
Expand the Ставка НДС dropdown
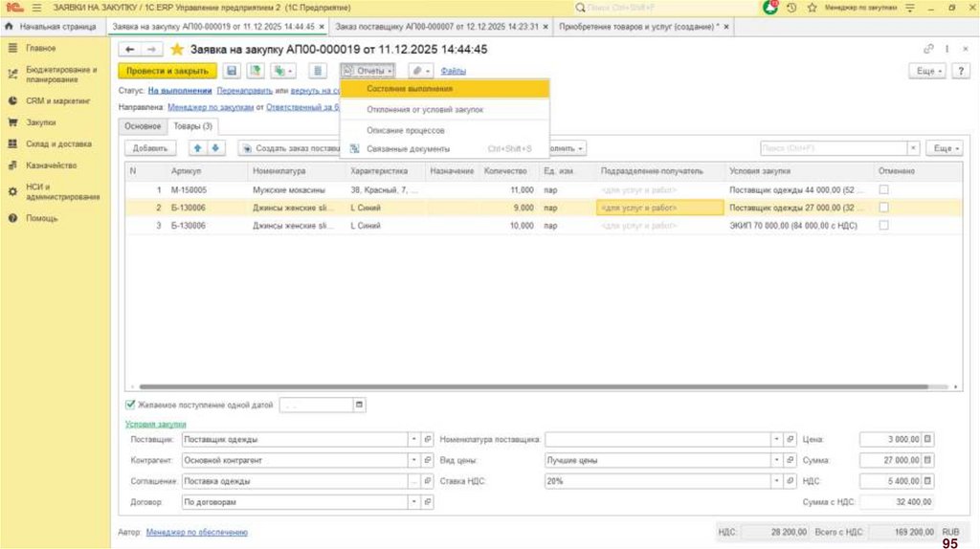tap(776, 481)
